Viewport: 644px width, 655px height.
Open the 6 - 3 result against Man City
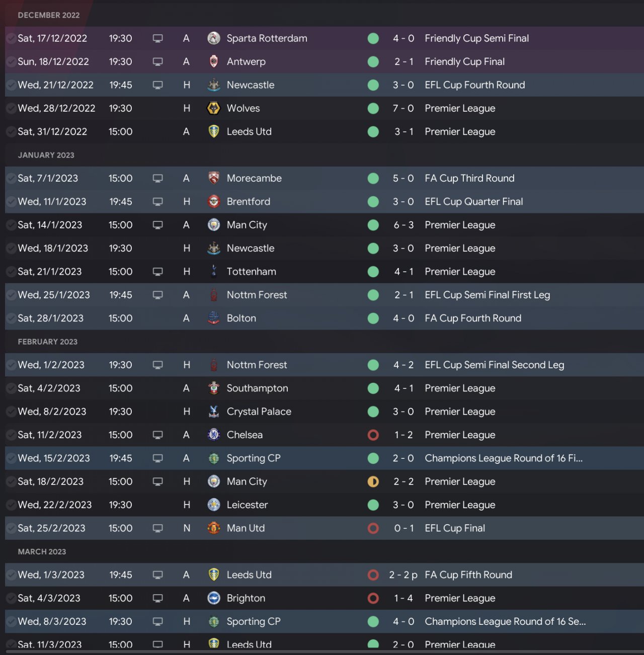tap(404, 225)
